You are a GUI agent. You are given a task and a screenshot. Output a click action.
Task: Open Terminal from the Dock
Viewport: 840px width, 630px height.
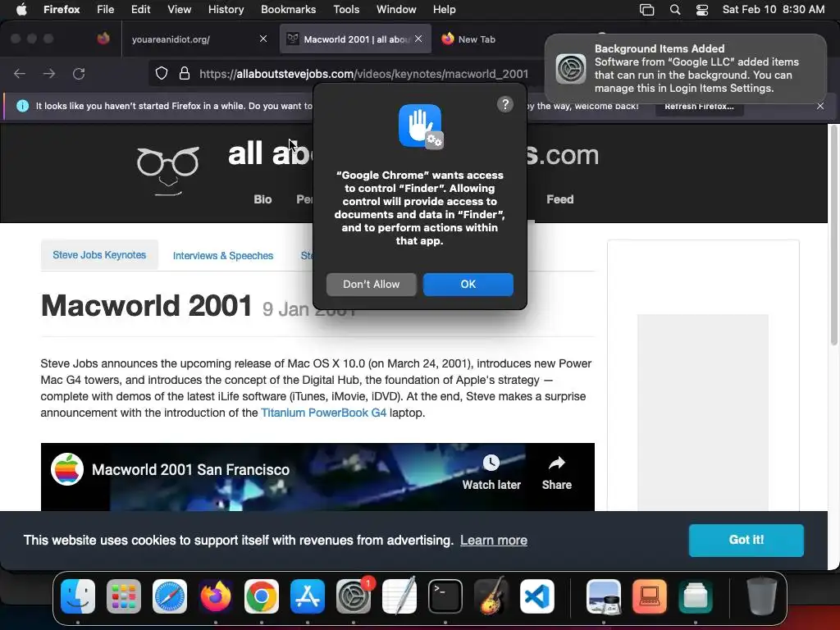tap(445, 596)
